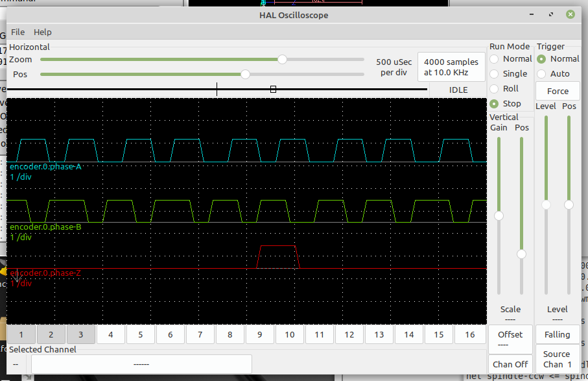Open the File menu
Image resolution: width=588 pixels, height=381 pixels.
tap(18, 32)
